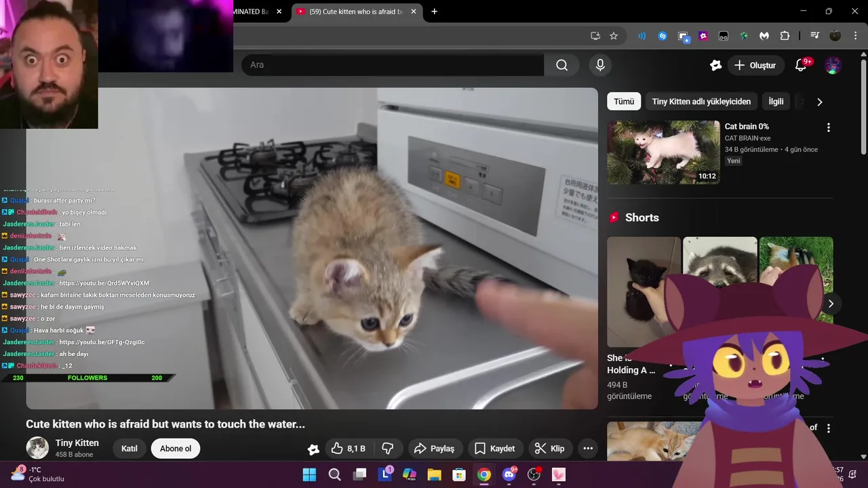The width and height of the screenshot is (868, 488).
Task: Share video with Paylaş button
Action: tap(435, 449)
